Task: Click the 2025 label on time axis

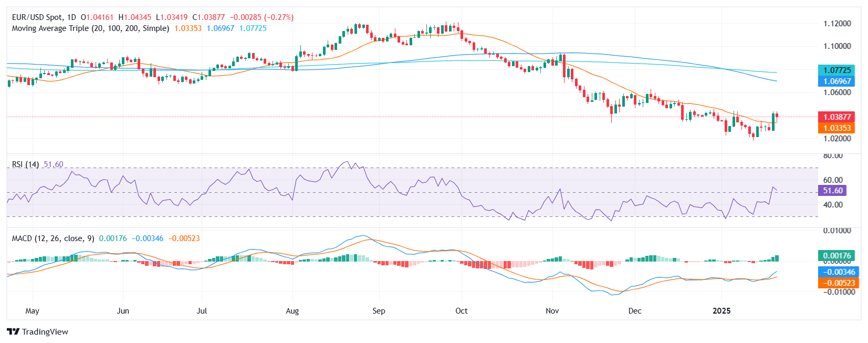Action: coord(721,311)
